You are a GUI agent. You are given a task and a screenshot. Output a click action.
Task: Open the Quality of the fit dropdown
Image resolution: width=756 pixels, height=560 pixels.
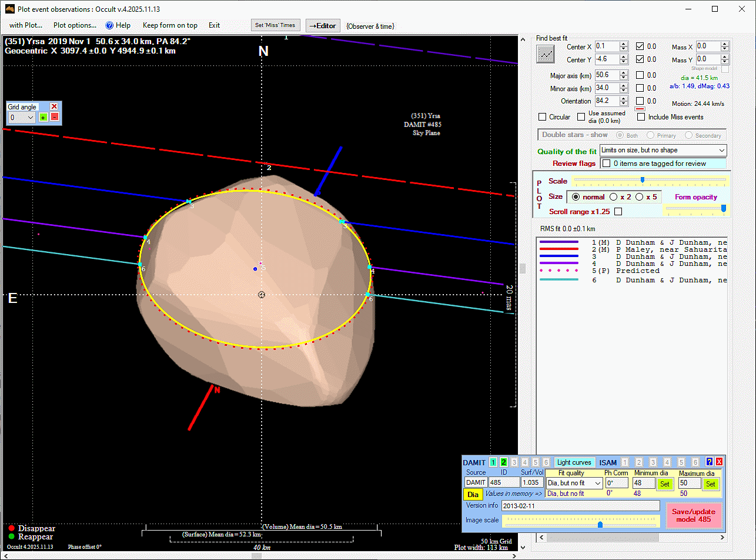point(663,151)
